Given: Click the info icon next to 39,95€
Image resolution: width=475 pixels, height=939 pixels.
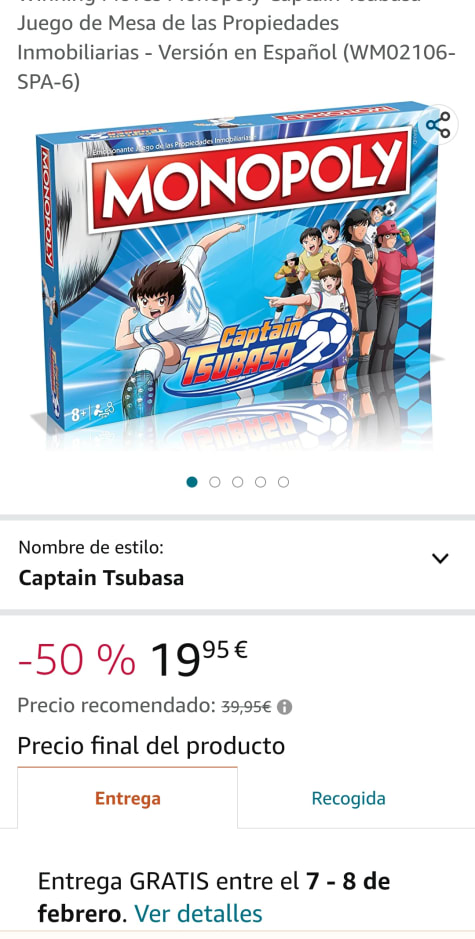Looking at the screenshot, I should 285,707.
